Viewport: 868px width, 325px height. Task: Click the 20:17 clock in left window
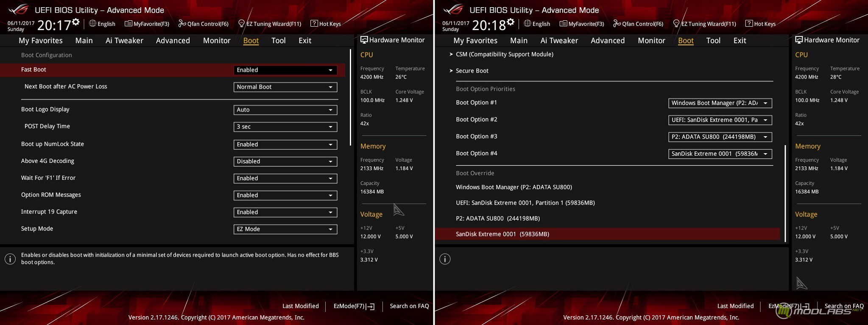(x=54, y=25)
